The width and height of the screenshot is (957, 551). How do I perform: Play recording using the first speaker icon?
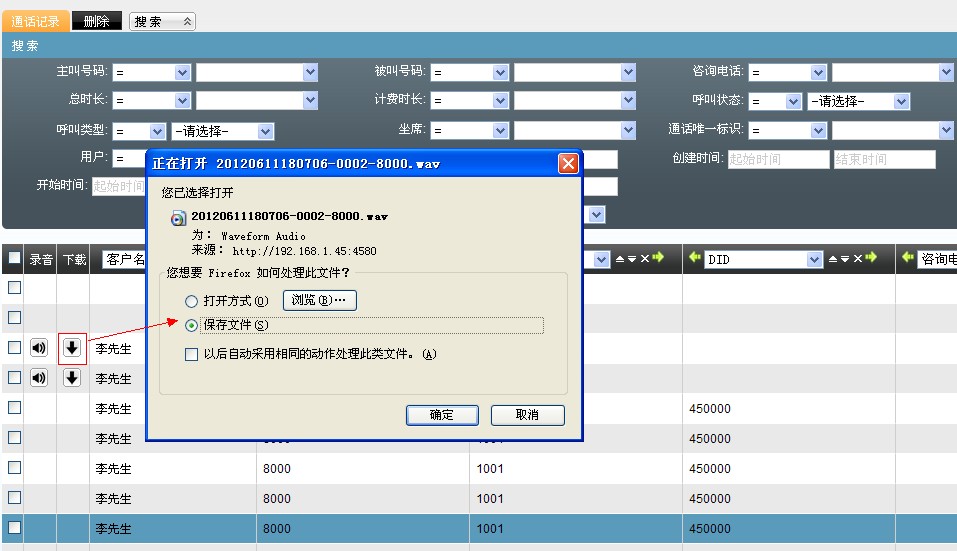(39, 348)
